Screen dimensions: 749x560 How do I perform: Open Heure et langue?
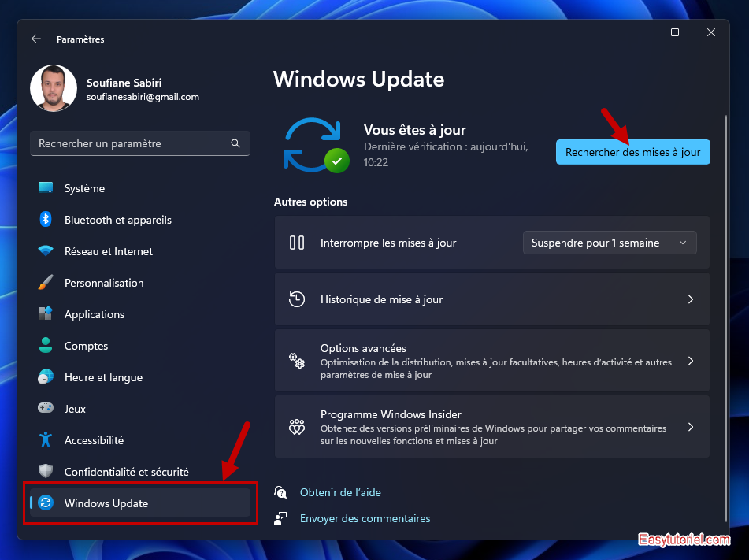[140, 377]
